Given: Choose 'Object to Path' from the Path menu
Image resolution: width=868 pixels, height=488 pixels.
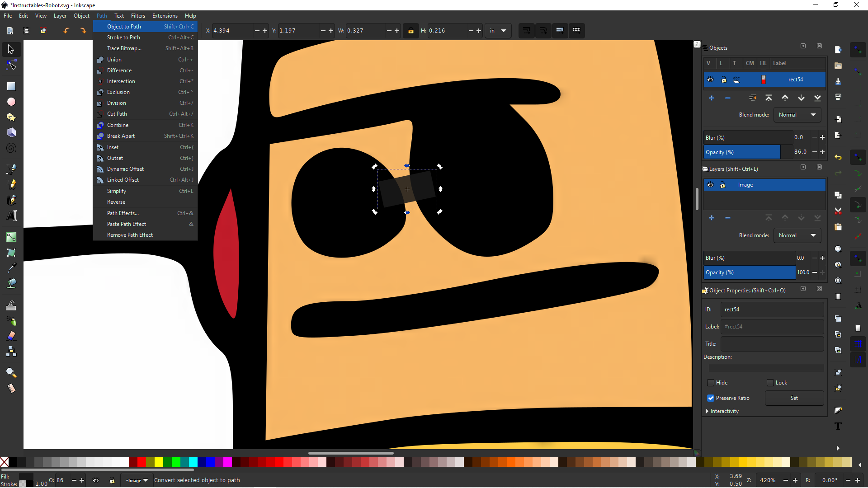Looking at the screenshot, I should tap(124, 26).
